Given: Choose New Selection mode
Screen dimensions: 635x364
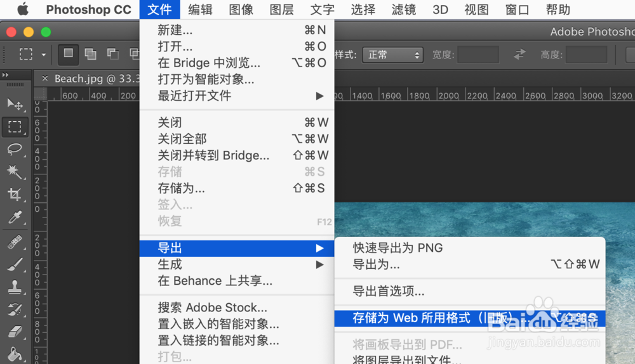Looking at the screenshot, I should pyautogui.click(x=68, y=54).
